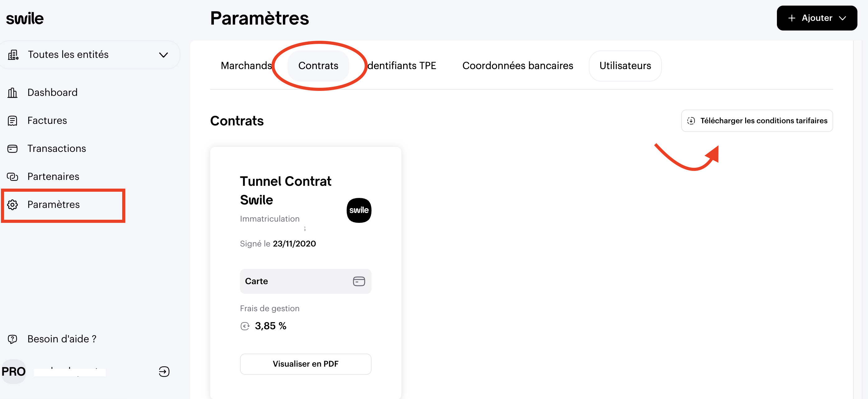Image resolution: width=868 pixels, height=399 pixels.
Task: Open the Ajouter dropdown button
Action: [816, 18]
